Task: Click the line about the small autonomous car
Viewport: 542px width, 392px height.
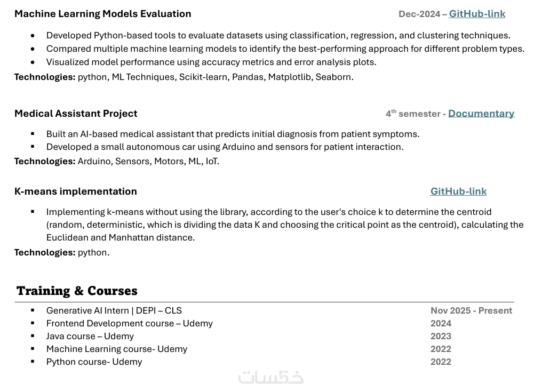Action: pos(225,147)
